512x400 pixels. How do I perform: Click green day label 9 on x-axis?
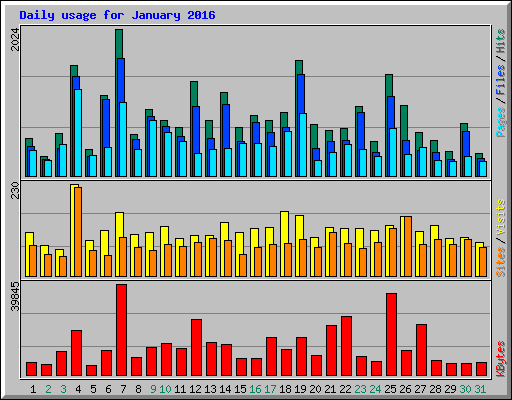tap(153, 389)
